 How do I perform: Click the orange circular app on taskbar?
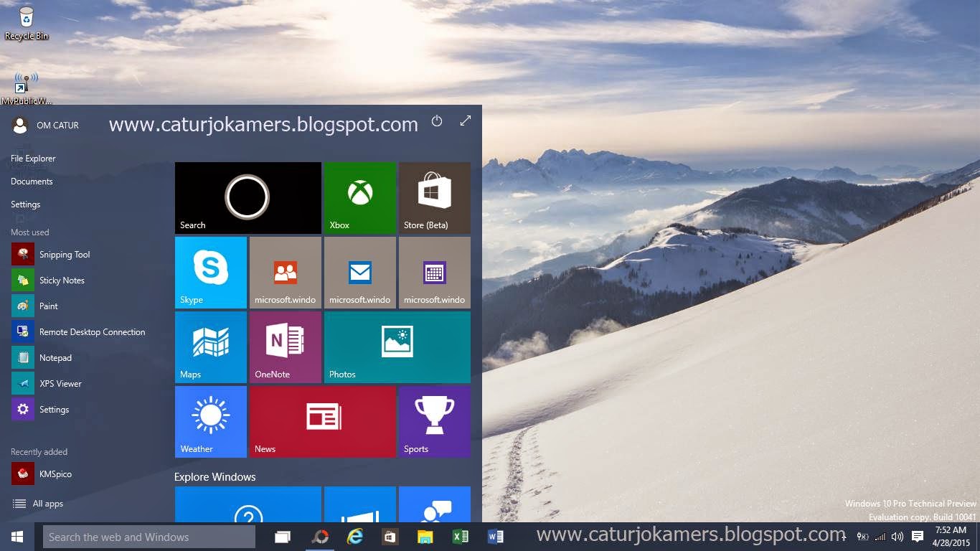point(319,537)
